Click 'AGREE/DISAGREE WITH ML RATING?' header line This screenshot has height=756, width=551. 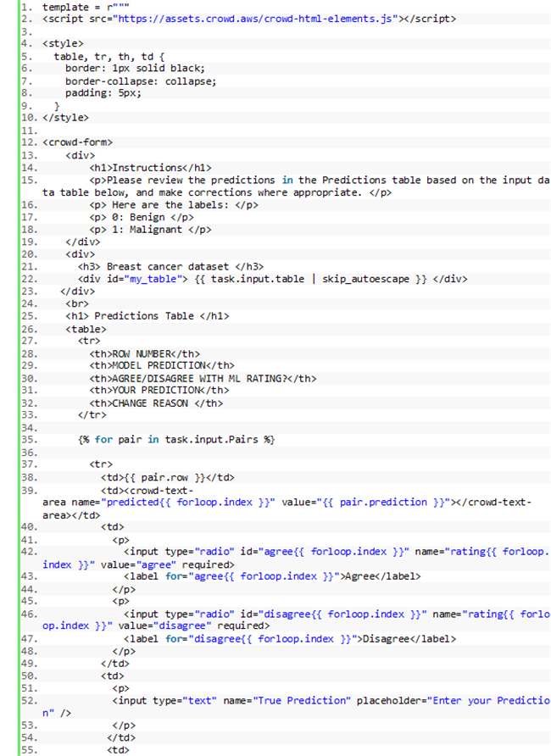203,379
